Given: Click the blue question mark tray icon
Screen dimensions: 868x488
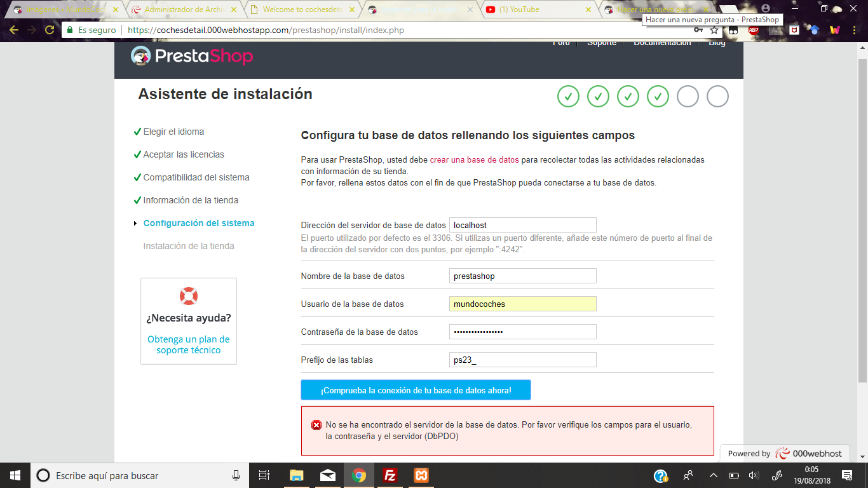Looking at the screenshot, I should (661, 475).
